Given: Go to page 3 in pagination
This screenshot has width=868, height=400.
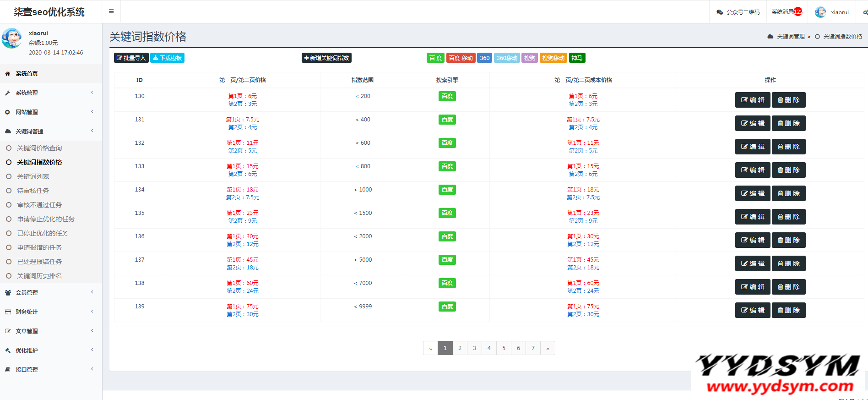Looking at the screenshot, I should click(474, 348).
